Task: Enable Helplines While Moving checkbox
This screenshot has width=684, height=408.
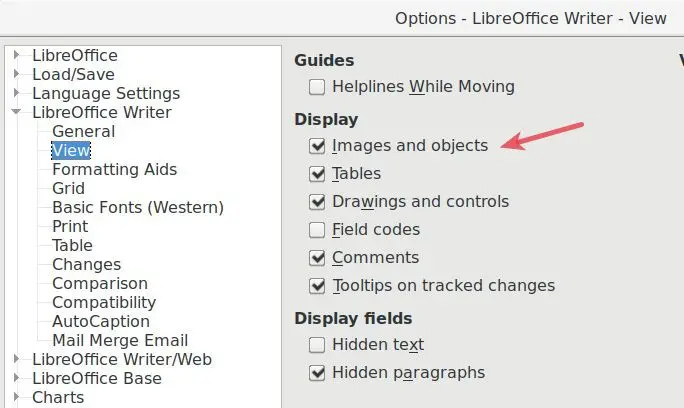Action: point(318,87)
